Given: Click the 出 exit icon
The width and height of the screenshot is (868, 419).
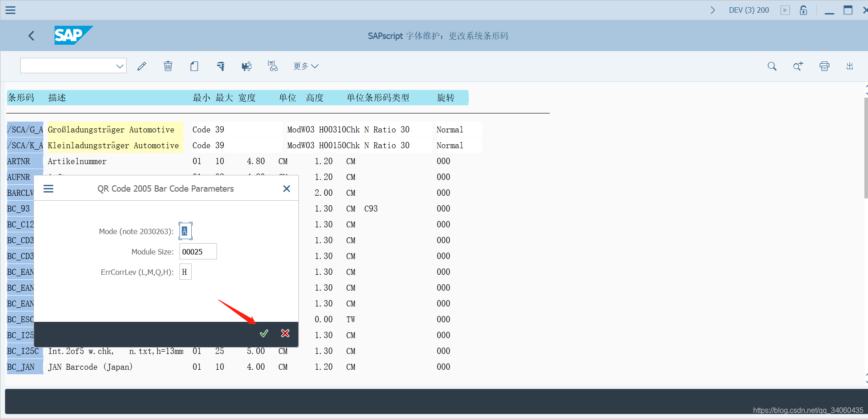Looking at the screenshot, I should pos(850,66).
